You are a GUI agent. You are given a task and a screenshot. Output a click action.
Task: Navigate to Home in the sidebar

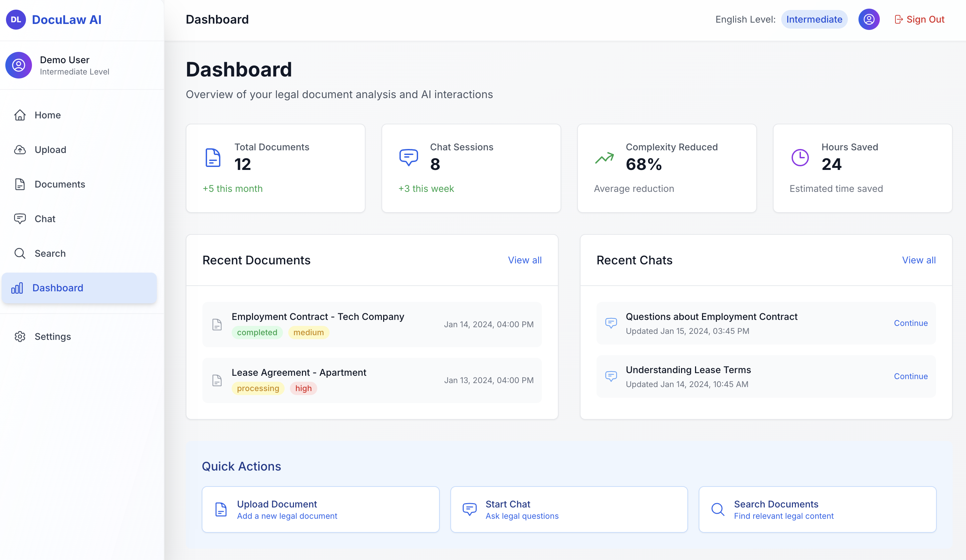tap(47, 115)
